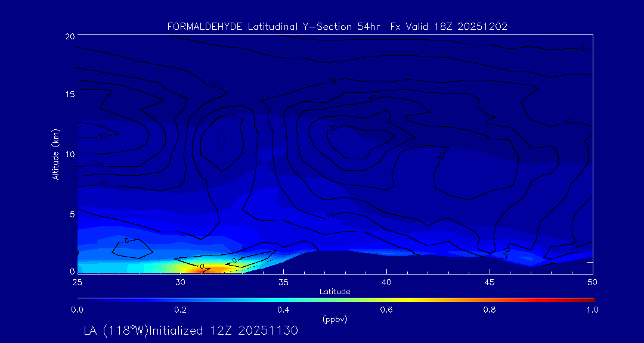The image size is (644, 343).
Task: Click the Altitude (km) y-axis label
Action: (x=55, y=154)
